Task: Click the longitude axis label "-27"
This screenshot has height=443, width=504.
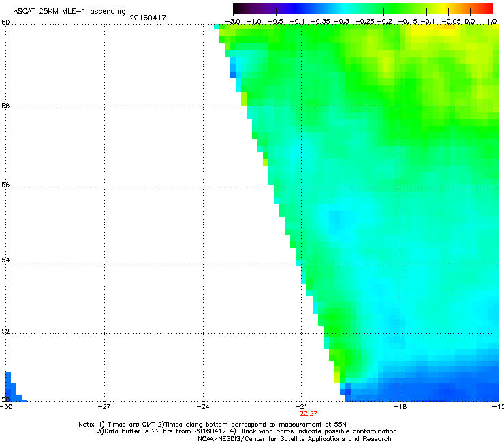Action: click(104, 406)
